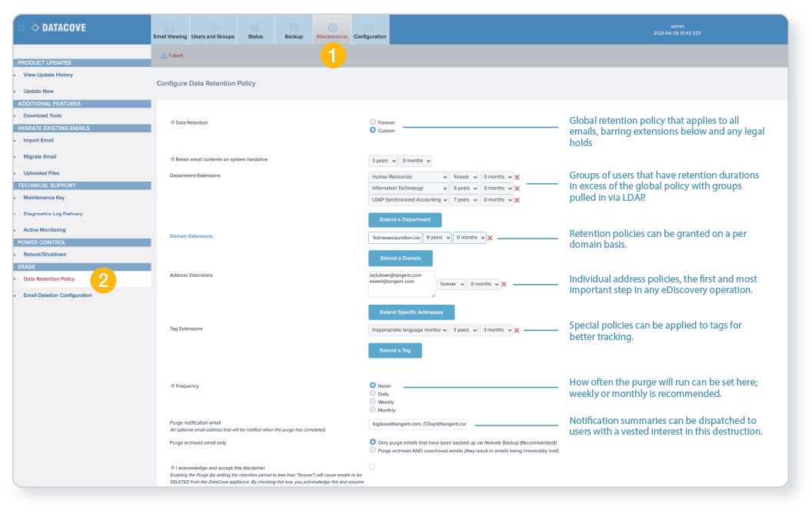
Task: Open the global retention years dropdown
Action: point(383,161)
